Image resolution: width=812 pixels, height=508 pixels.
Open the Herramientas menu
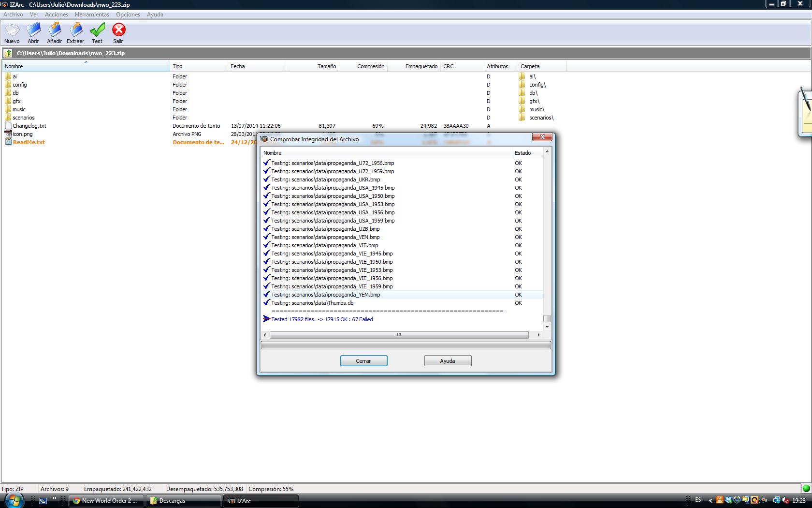(92, 15)
